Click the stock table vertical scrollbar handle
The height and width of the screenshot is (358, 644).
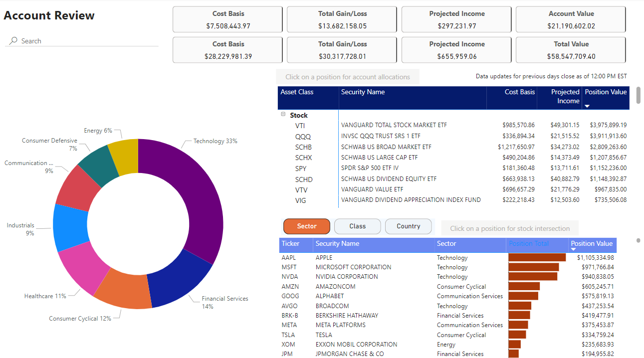coord(639,241)
